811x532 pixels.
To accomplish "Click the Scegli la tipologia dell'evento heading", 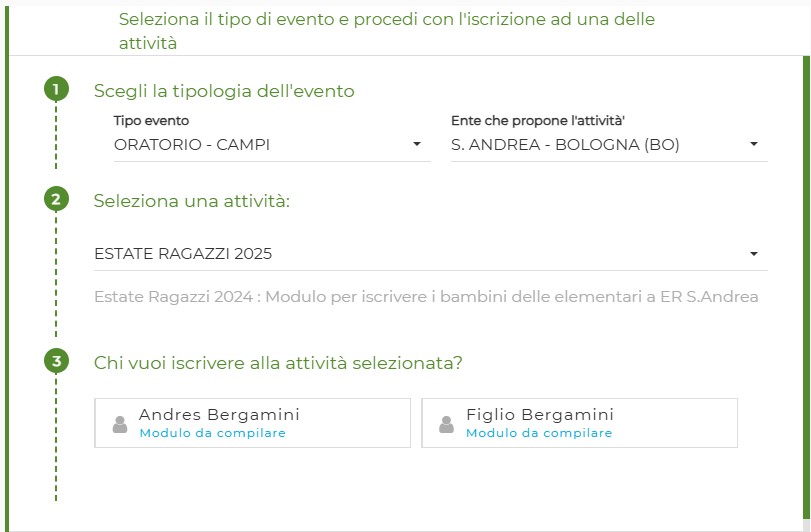I will click(224, 91).
